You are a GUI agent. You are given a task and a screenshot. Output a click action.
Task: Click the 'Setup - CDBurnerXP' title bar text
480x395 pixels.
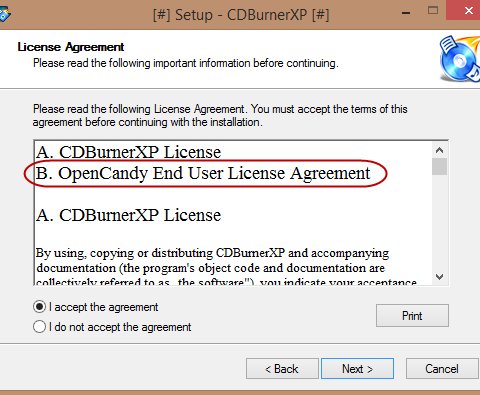(241, 15)
